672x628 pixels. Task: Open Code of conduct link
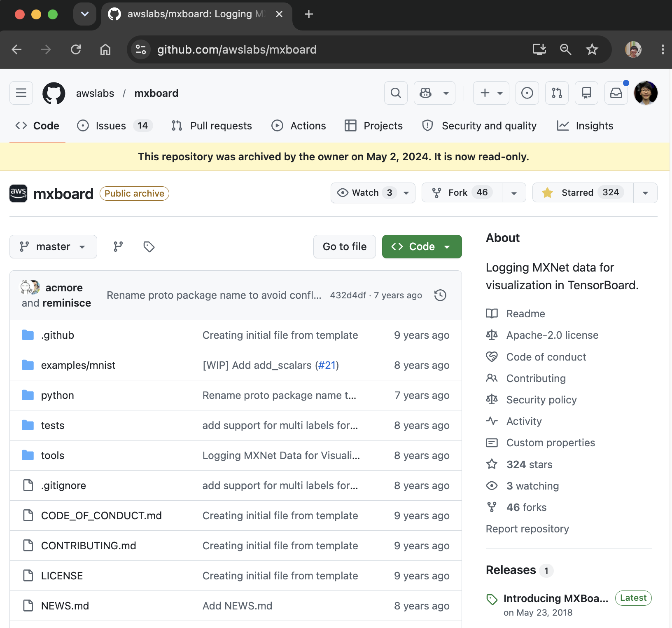pyautogui.click(x=546, y=357)
